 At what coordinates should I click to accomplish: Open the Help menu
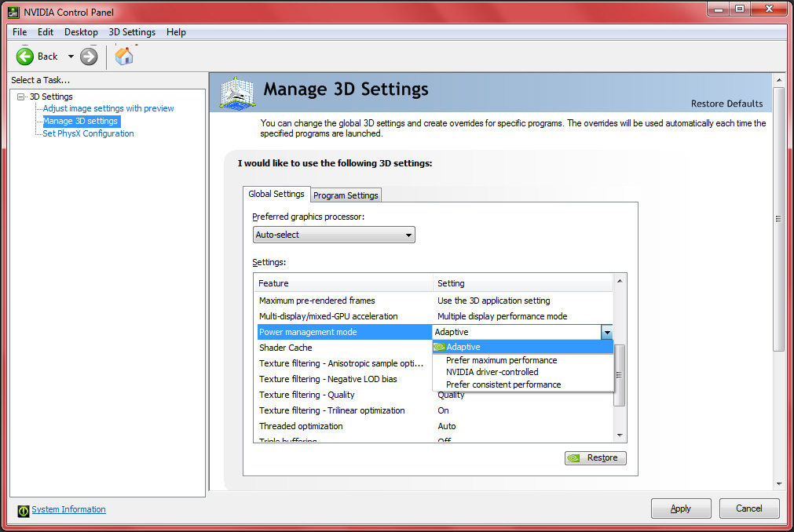point(176,32)
